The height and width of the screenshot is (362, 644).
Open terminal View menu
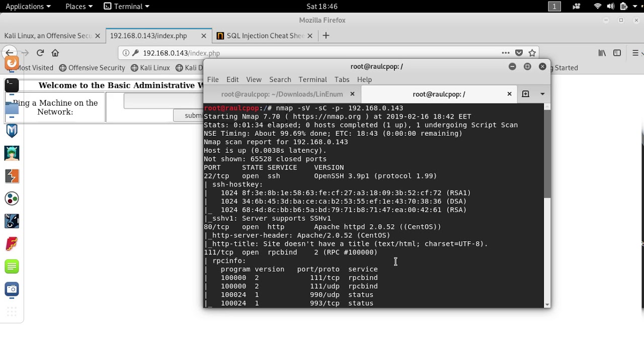[x=254, y=79]
